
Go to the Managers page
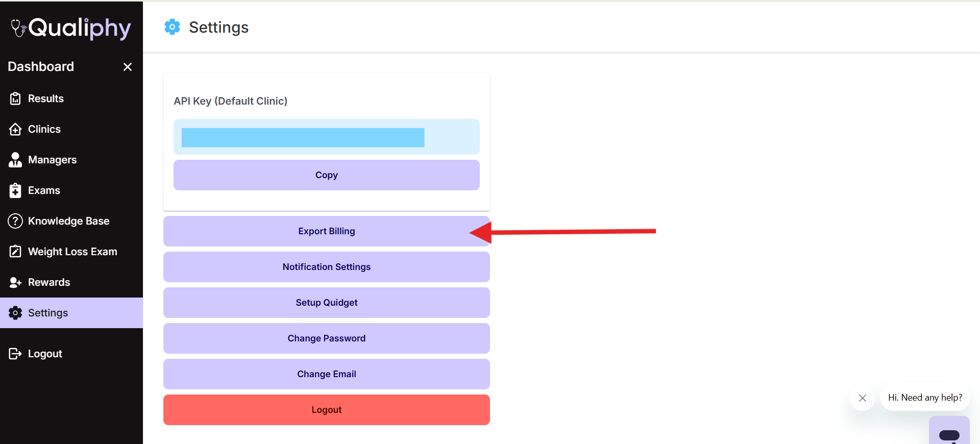coord(71,160)
